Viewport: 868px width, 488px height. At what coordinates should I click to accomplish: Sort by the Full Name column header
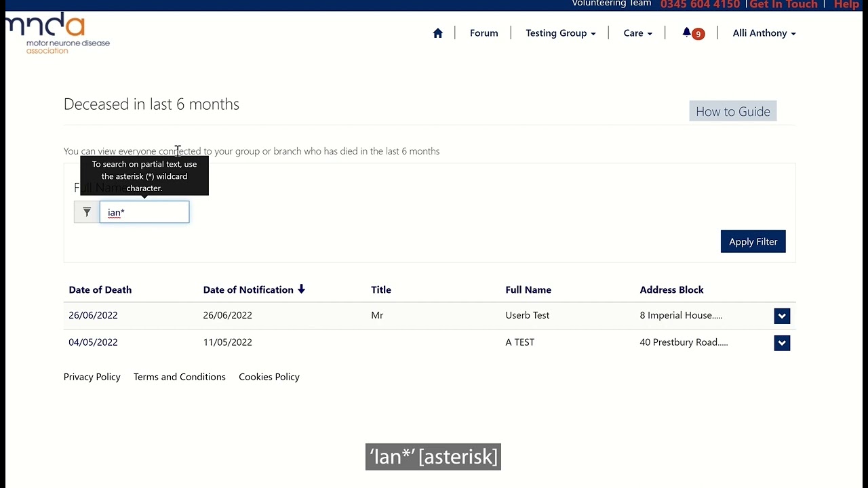tap(528, 289)
